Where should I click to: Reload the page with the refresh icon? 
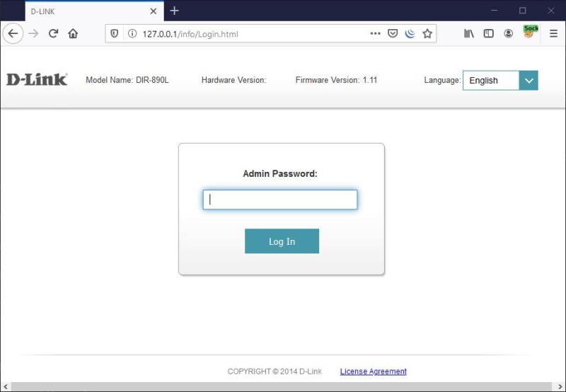54,33
